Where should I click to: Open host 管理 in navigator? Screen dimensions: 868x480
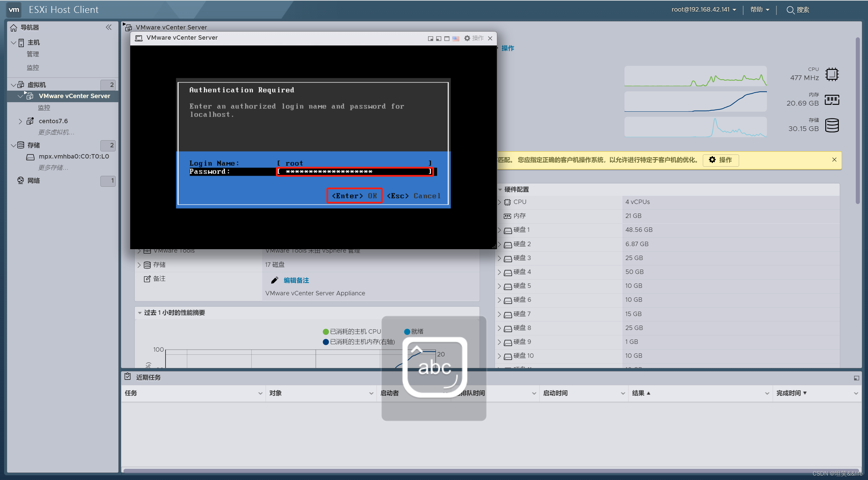(33, 54)
